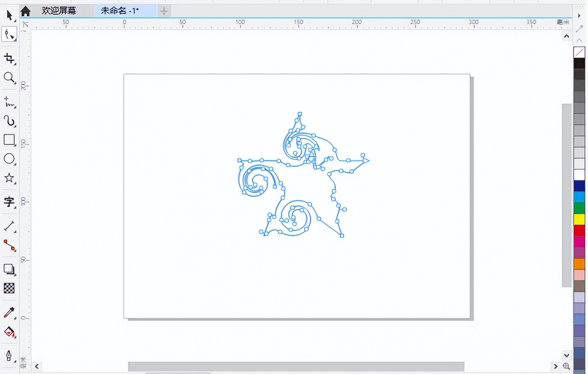Screen dimensions: 588x374
Task: Click the ruler origin corner box
Action: 25,24
